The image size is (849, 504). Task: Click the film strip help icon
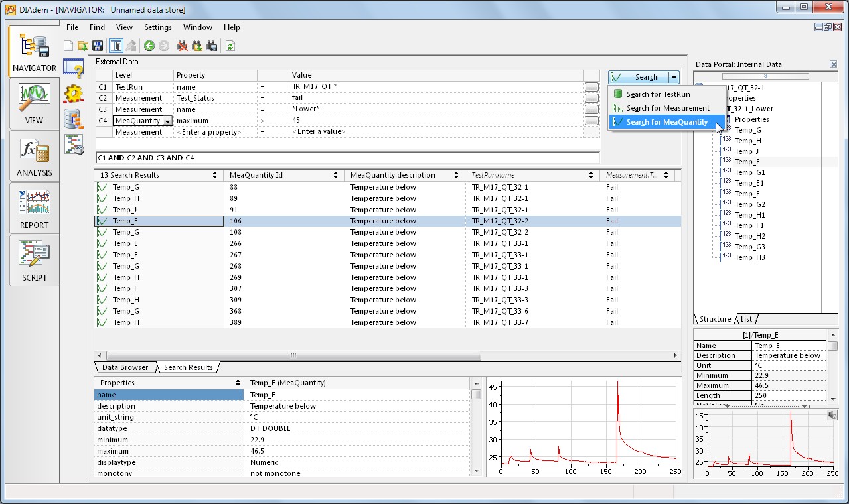(x=73, y=68)
